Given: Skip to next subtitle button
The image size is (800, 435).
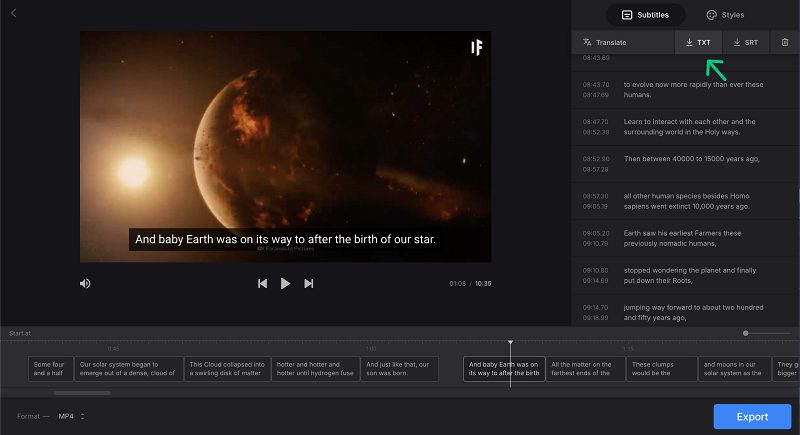Looking at the screenshot, I should pyautogui.click(x=309, y=284).
